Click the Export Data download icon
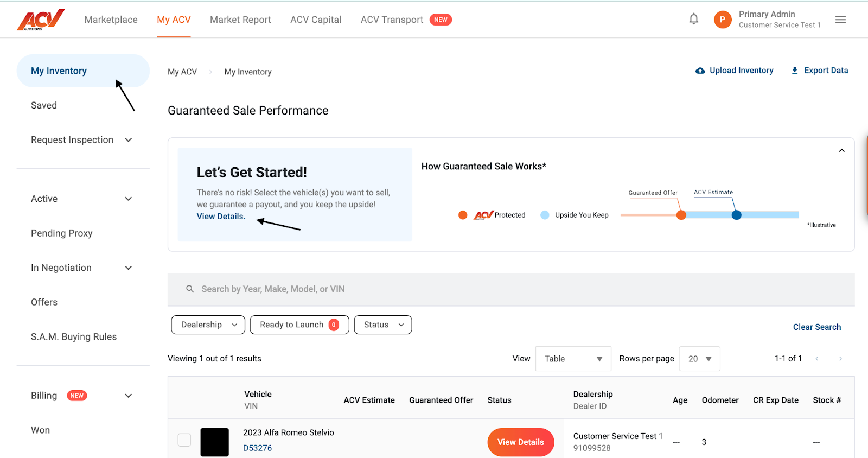Viewport: 868px width, 458px height. pyautogui.click(x=795, y=71)
